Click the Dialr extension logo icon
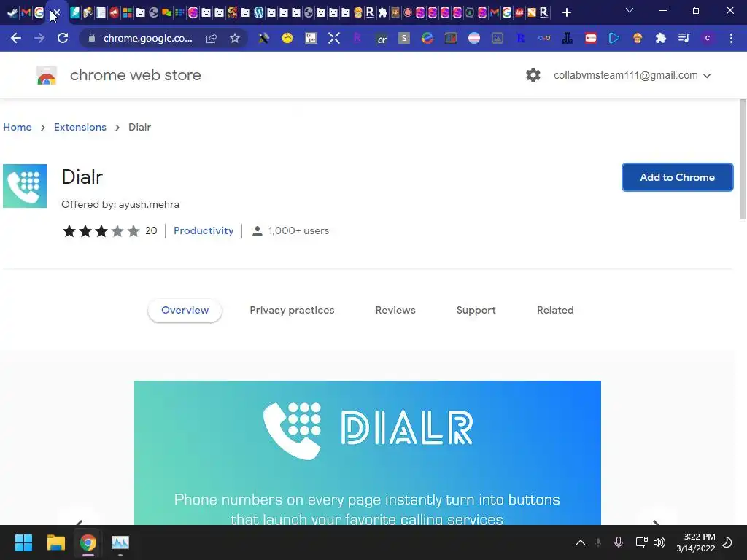This screenshot has width=747, height=560. [25, 186]
